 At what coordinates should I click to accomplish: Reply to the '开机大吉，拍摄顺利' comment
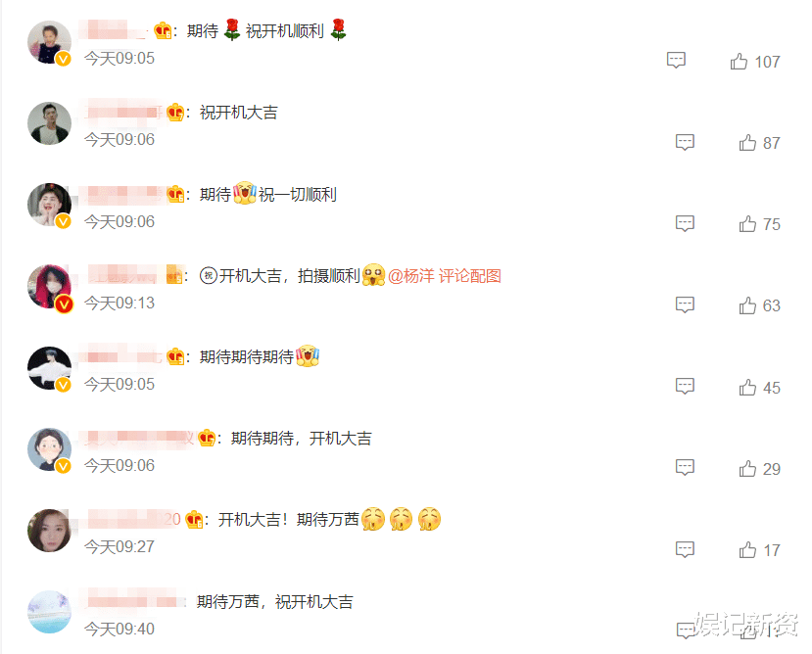click(685, 305)
